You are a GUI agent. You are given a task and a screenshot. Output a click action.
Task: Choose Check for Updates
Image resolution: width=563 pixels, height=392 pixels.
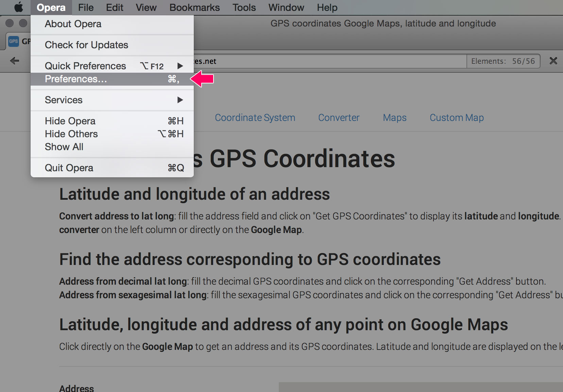pyautogui.click(x=112, y=45)
